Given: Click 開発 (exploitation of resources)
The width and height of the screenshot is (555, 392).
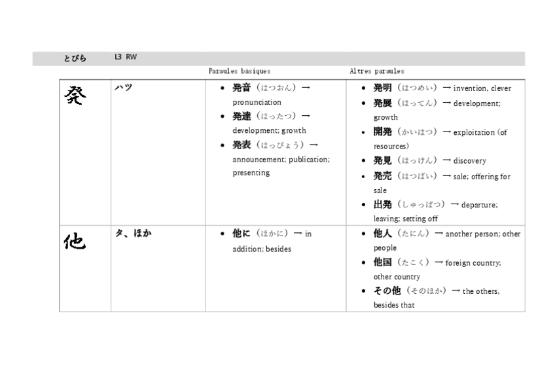Looking at the screenshot, I should 382,132.
